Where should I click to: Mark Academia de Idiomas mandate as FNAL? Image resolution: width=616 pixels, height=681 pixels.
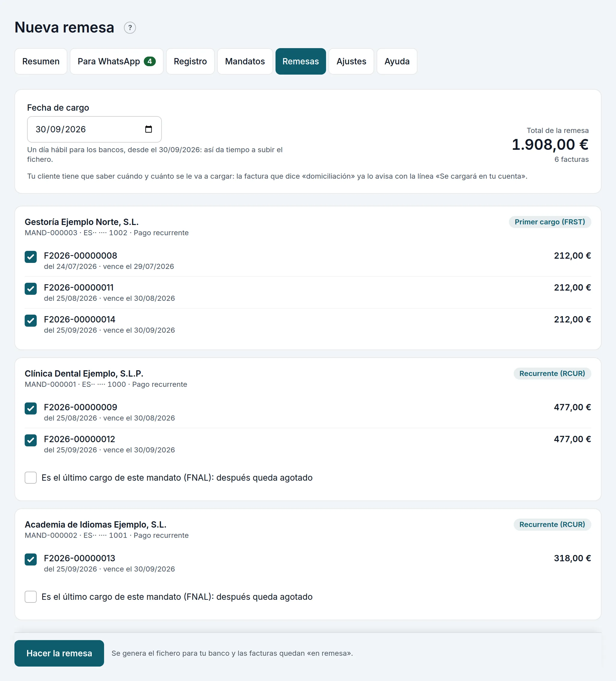[x=31, y=597]
